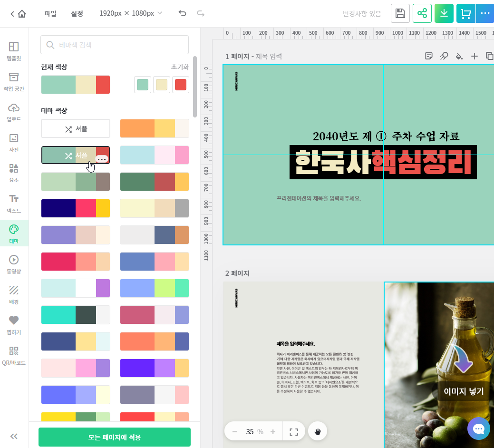Edit the red current color swatch
The width and height of the screenshot is (494, 448).
point(181,85)
